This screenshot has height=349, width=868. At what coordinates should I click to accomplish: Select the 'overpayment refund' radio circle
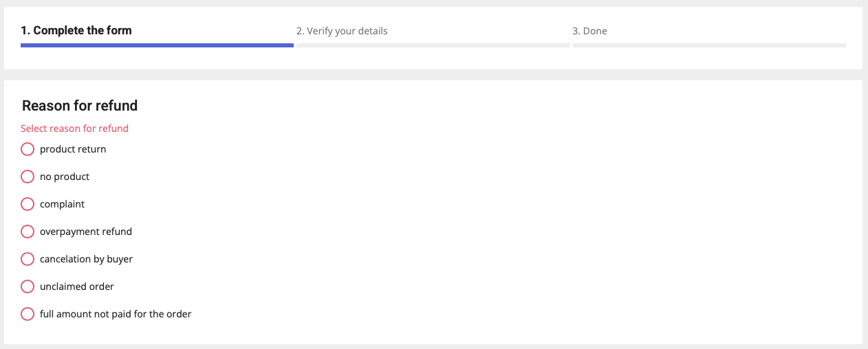coord(28,232)
